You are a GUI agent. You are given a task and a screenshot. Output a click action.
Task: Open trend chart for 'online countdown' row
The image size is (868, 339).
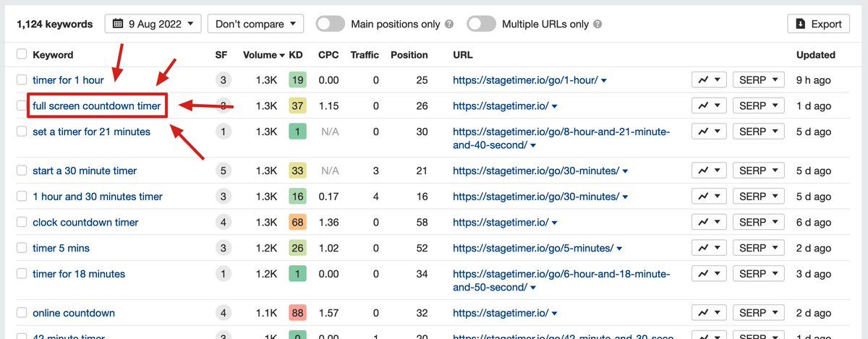[707, 313]
